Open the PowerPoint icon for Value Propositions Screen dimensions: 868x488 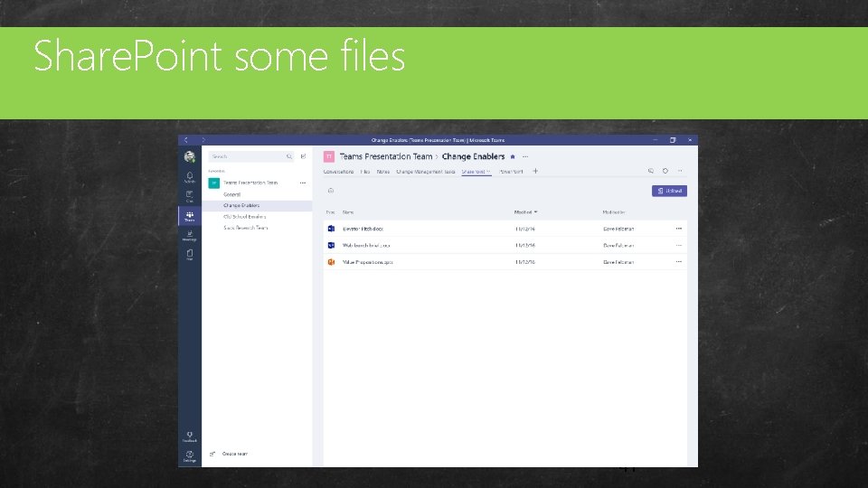(331, 262)
